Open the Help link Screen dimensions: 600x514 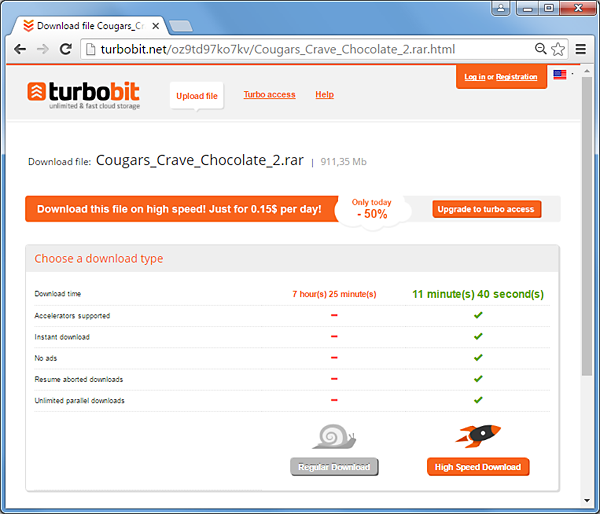click(324, 95)
